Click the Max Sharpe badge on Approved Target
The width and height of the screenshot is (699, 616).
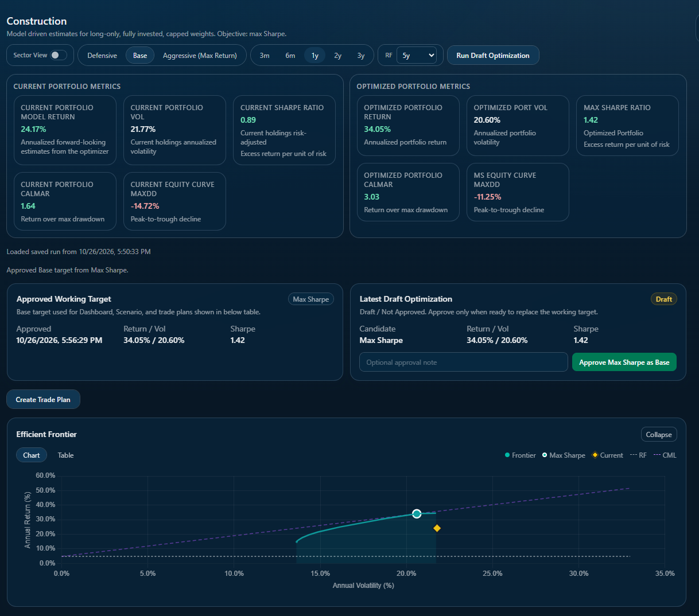pos(310,299)
